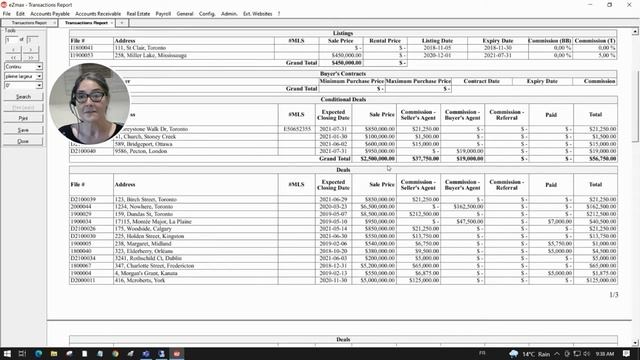Select the second Transactions Report tab
Screen dimensions: 640x360
click(x=87, y=23)
